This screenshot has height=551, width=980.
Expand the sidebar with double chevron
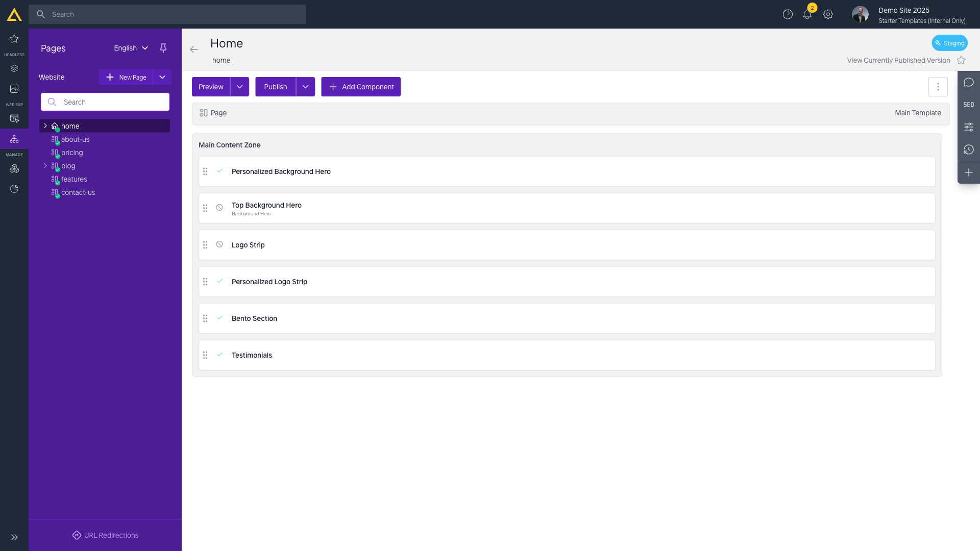pos(14,537)
